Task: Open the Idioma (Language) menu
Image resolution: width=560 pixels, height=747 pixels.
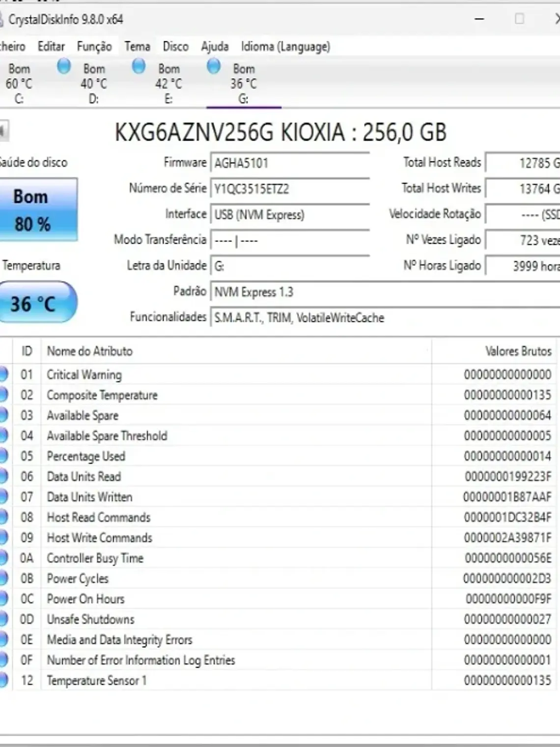Action: pyautogui.click(x=285, y=47)
